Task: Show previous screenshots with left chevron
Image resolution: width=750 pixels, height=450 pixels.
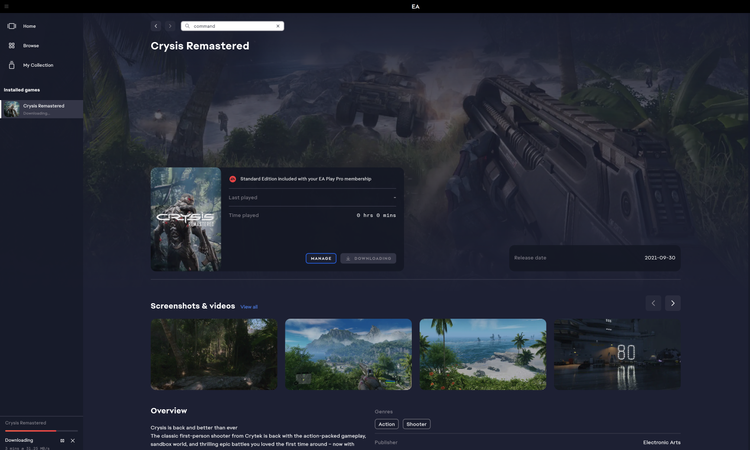Action: (x=654, y=303)
